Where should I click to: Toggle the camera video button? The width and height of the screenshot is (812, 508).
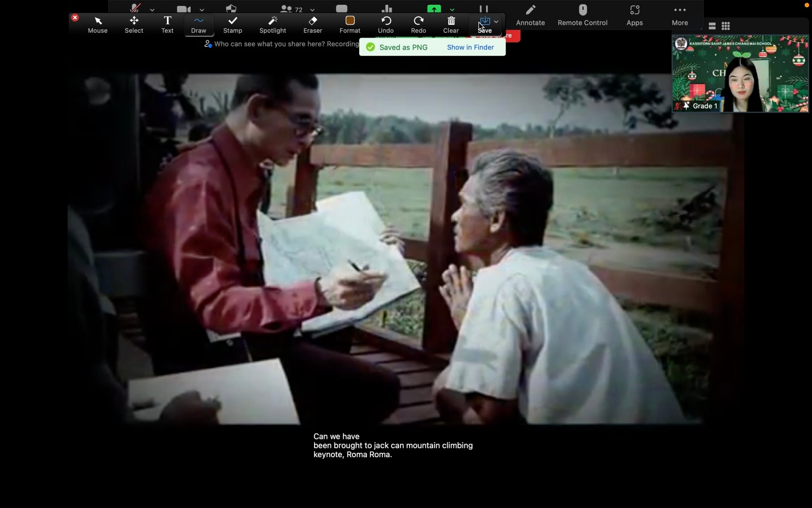click(x=183, y=9)
